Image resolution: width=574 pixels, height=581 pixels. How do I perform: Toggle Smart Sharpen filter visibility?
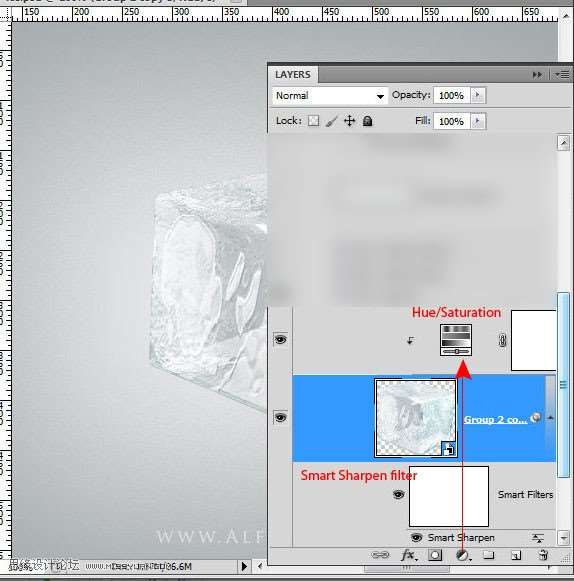417,537
